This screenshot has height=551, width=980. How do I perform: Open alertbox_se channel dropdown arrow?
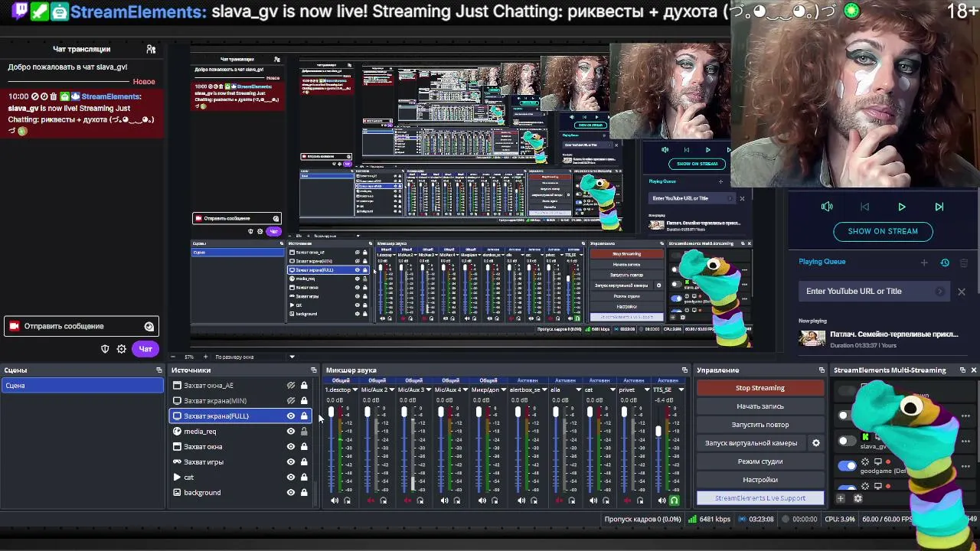544,390
